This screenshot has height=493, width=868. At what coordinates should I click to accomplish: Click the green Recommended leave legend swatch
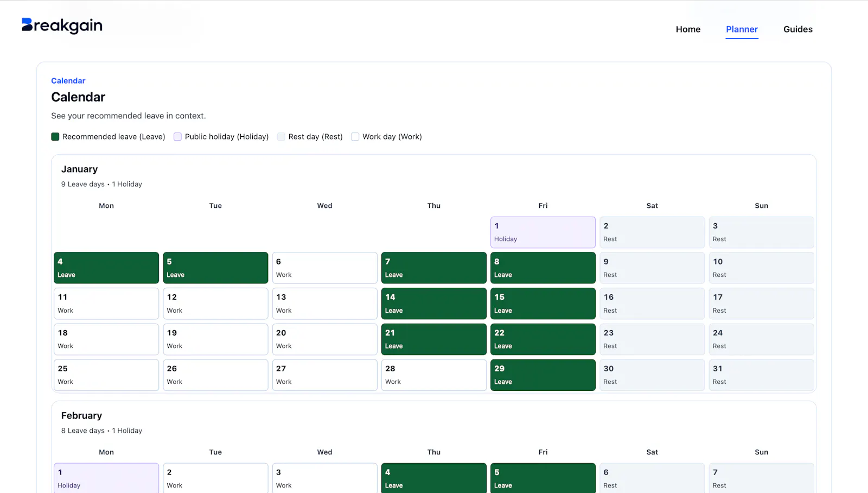tap(55, 137)
